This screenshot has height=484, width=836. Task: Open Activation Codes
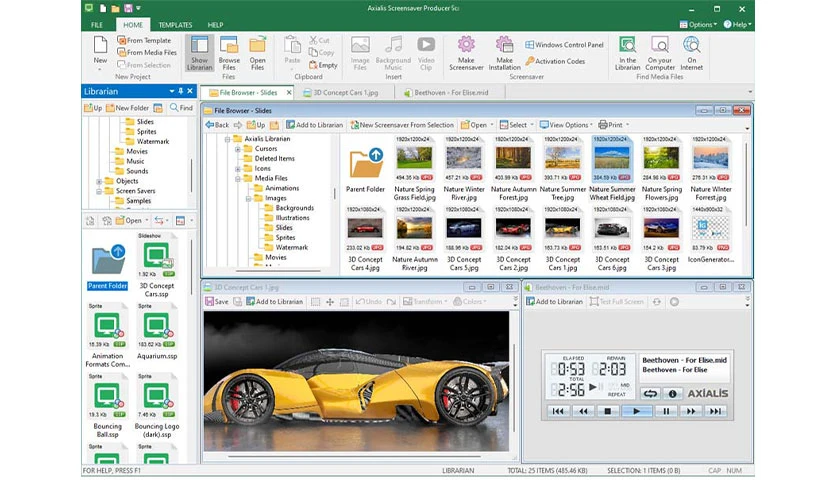555,61
